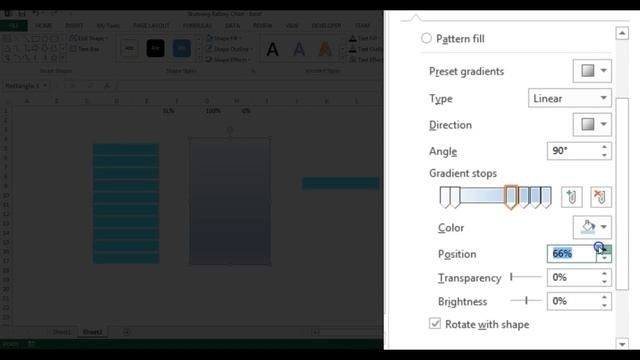Click the format pane scroll up arrow
640x360 pixels.
point(622,33)
